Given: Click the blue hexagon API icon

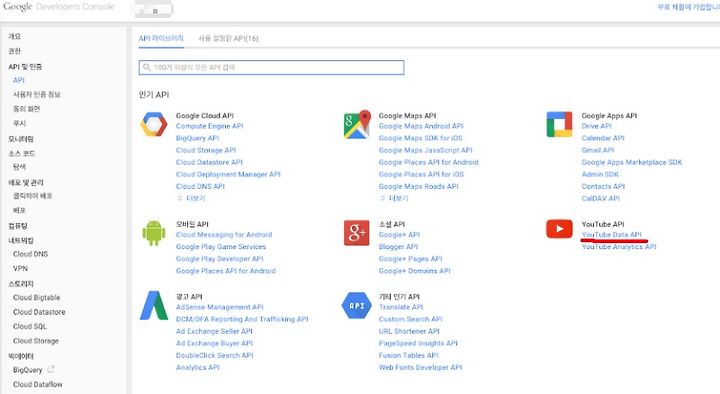Looking at the screenshot, I should 356,305.
